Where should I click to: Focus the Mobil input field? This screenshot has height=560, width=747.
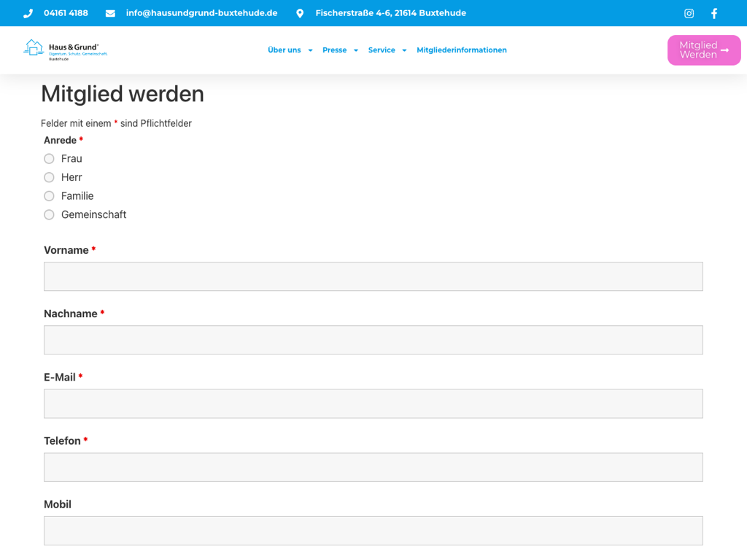pyautogui.click(x=373, y=531)
